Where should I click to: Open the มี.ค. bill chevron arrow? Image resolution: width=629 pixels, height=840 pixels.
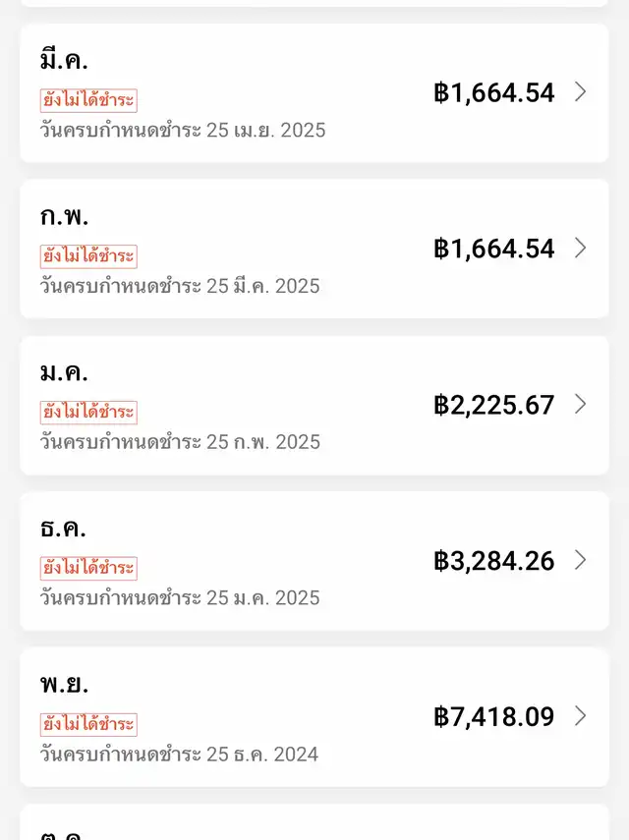point(580,92)
